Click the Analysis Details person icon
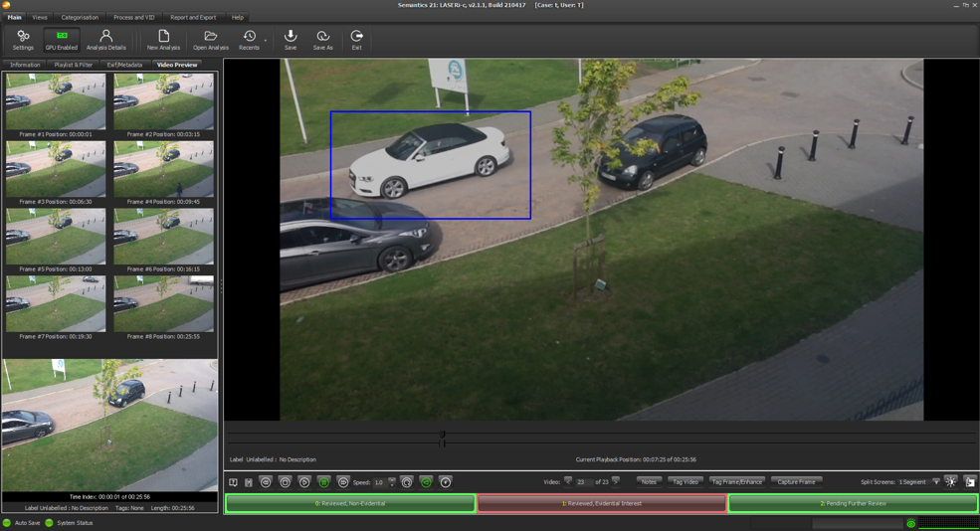 (105, 40)
